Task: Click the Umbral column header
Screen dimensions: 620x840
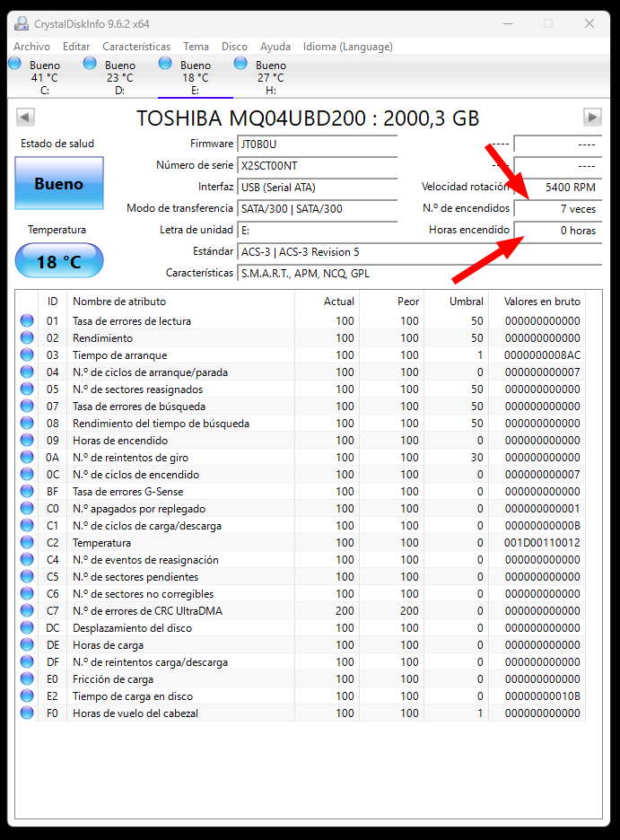Action: [x=456, y=301]
